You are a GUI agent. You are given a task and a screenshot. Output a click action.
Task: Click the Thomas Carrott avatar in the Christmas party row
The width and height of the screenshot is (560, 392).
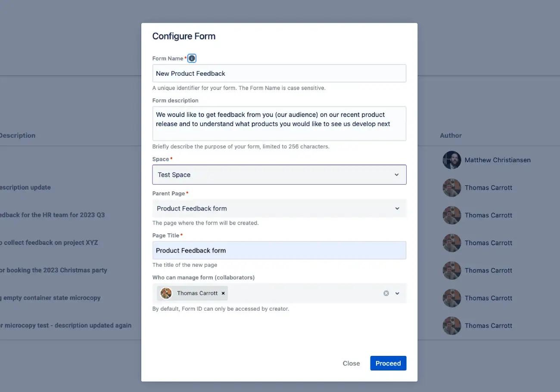click(452, 270)
